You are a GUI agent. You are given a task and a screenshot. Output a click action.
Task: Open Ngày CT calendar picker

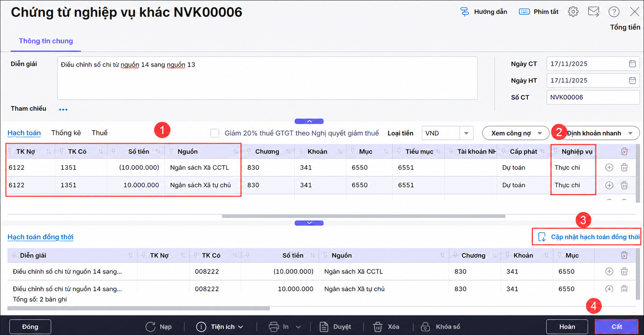click(632, 64)
